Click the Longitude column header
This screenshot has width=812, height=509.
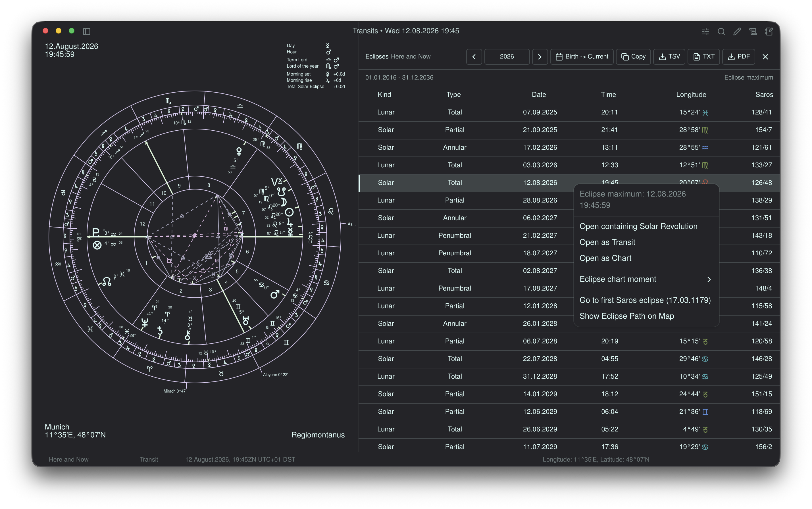pos(691,95)
